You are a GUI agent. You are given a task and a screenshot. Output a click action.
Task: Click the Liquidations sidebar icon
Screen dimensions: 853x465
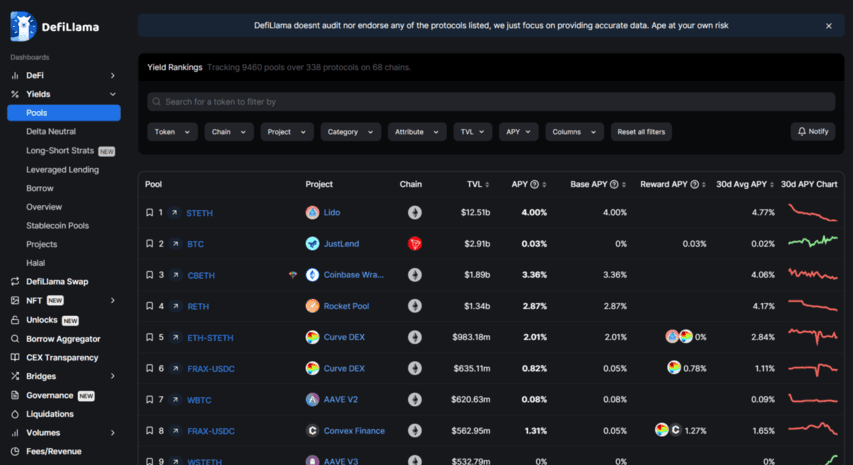click(15, 414)
